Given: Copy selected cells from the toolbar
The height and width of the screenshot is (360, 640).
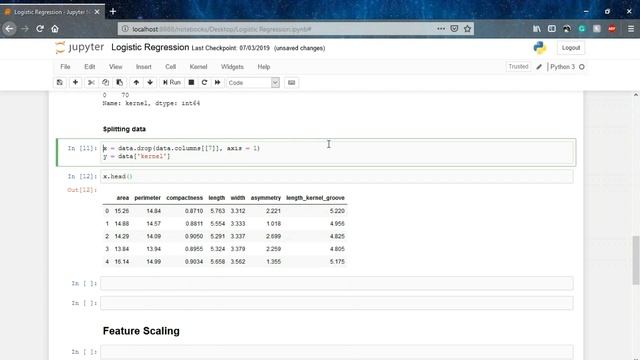Looking at the screenshot, I should 105,82.
